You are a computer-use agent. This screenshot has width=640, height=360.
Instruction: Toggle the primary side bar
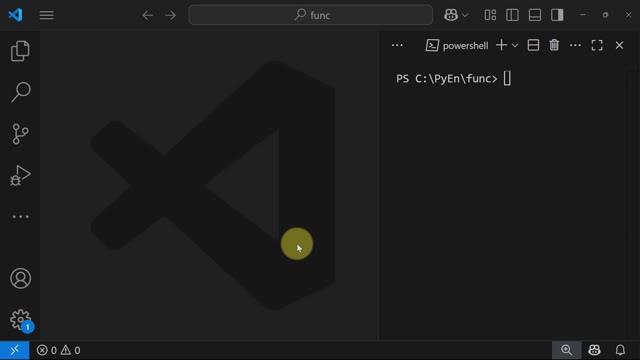(x=512, y=15)
